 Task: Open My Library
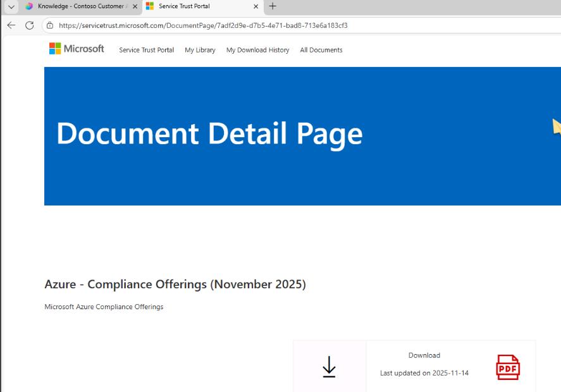[x=200, y=50]
